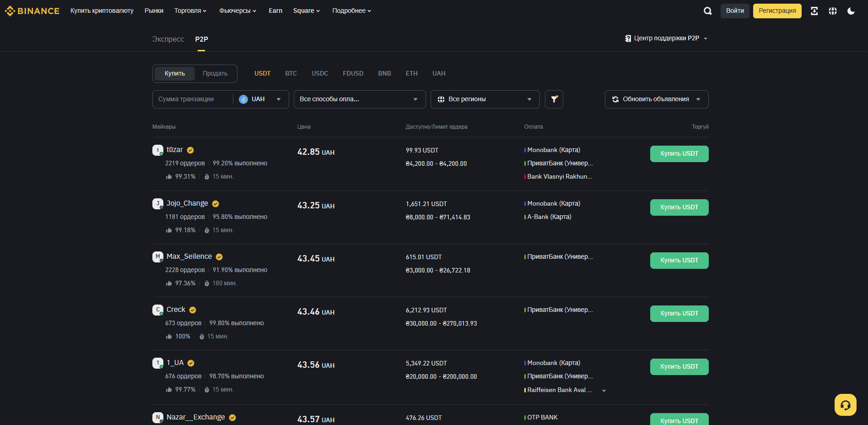Select the UAH asset tab
Image resolution: width=868 pixels, height=425 pixels.
pos(439,73)
